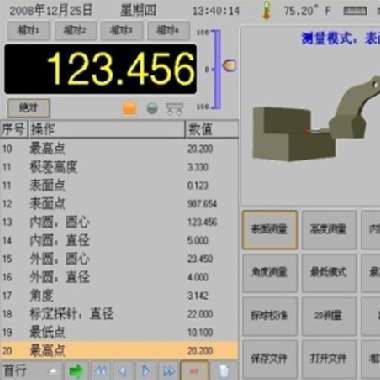The image size is (380, 380).
Task: Click the 2D测量 measurement button
Action: [329, 316]
